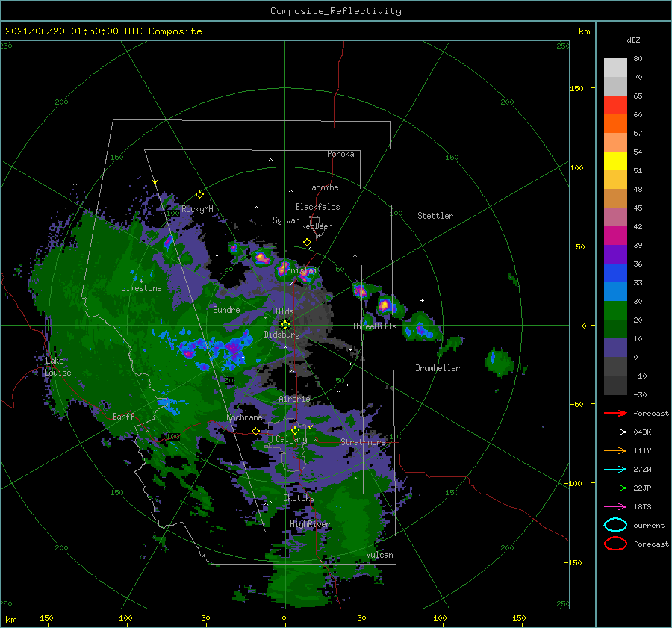Viewport: 672px width, 628px height.
Task: Click the green 22JP arrow in legend
Action: pyautogui.click(x=615, y=488)
